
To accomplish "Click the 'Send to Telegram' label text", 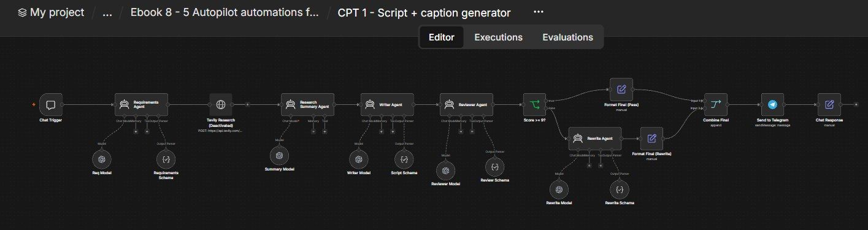I will (772, 120).
